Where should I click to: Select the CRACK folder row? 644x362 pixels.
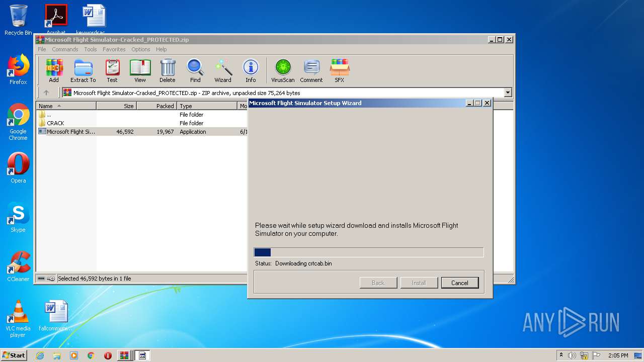click(x=142, y=123)
